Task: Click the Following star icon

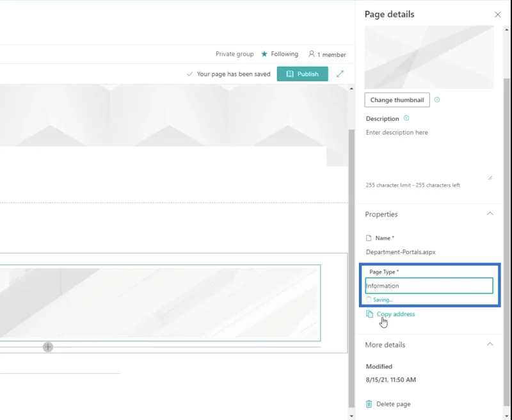Action: [x=264, y=54]
